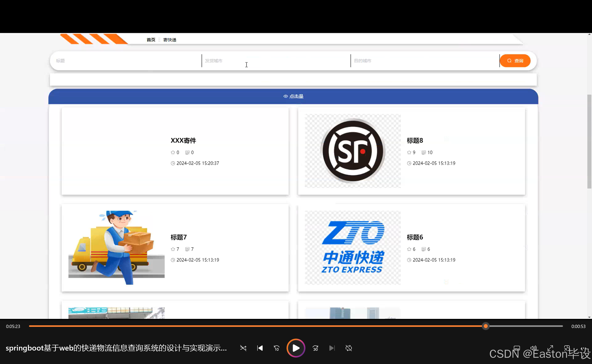592x364 pixels.
Task: Focus the 标题 search field
Action: (127, 61)
